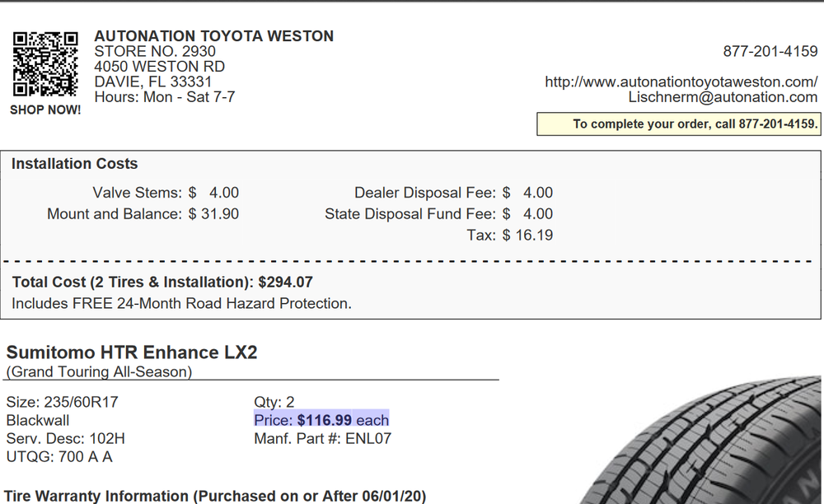The width and height of the screenshot is (824, 504).
Task: Click the SHOP NOW! label
Action: point(45,110)
